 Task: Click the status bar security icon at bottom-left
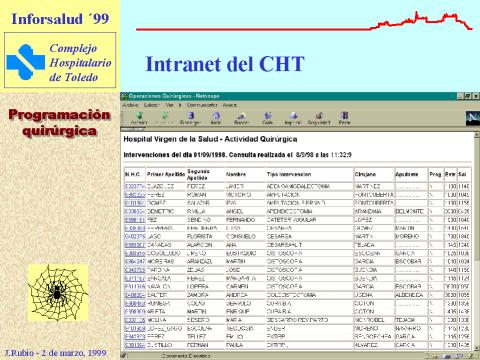pos(123,355)
